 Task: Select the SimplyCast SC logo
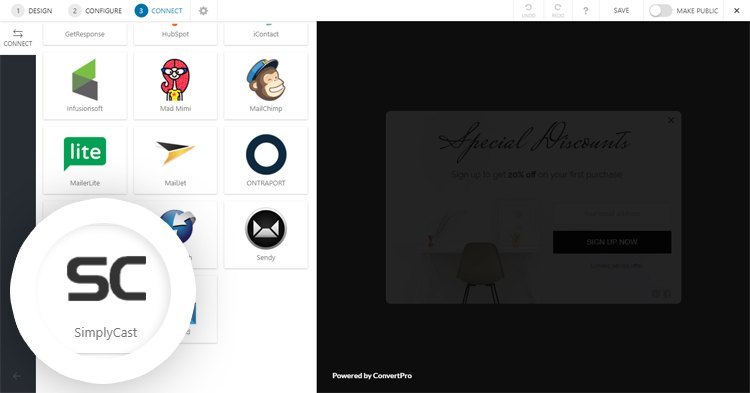(106, 279)
